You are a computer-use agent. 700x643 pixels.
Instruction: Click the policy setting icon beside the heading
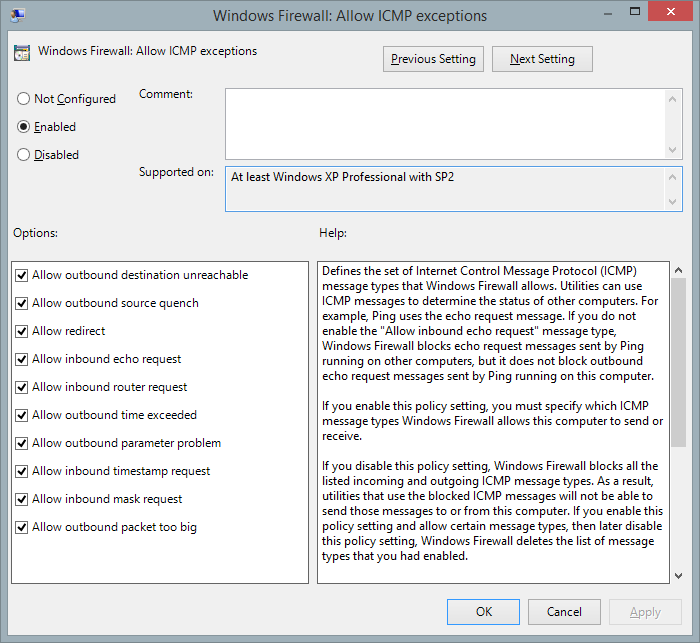[x=22, y=53]
